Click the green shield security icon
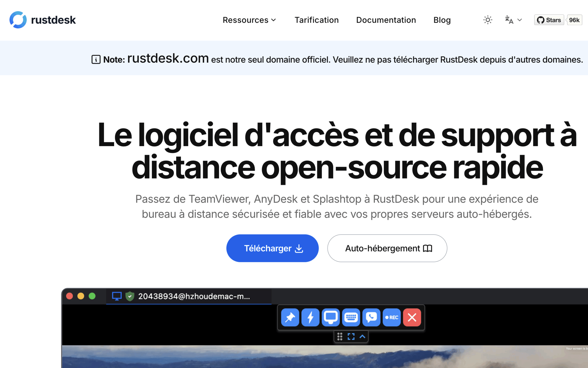 click(x=130, y=296)
